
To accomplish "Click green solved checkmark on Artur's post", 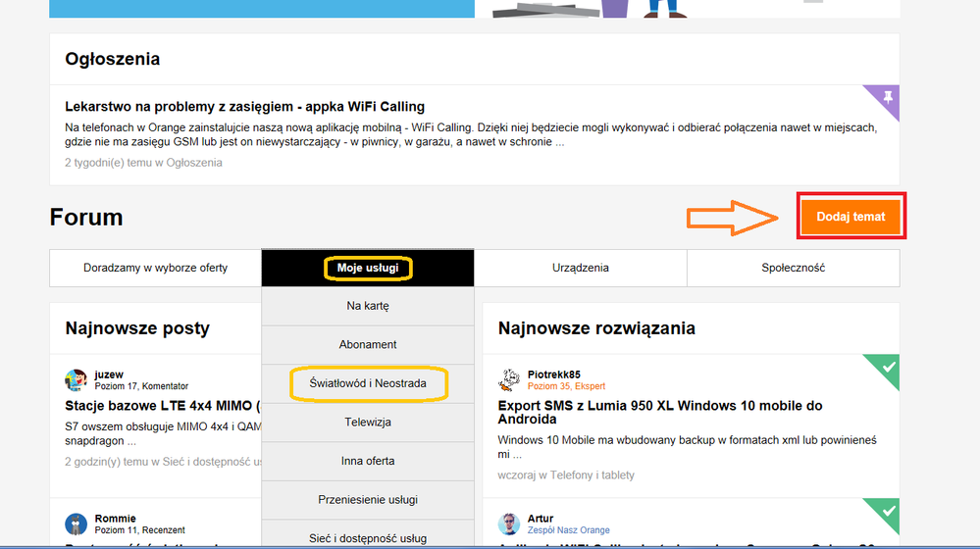I will (x=886, y=510).
